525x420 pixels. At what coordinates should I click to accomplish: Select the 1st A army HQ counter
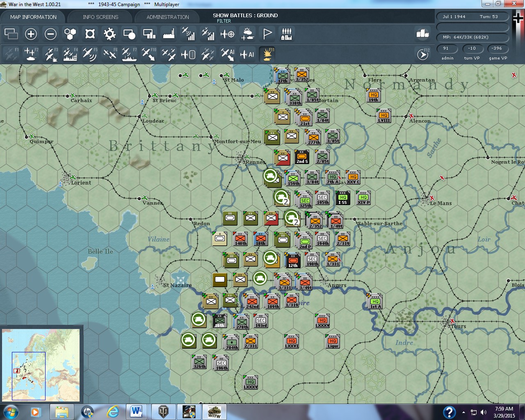point(375,301)
